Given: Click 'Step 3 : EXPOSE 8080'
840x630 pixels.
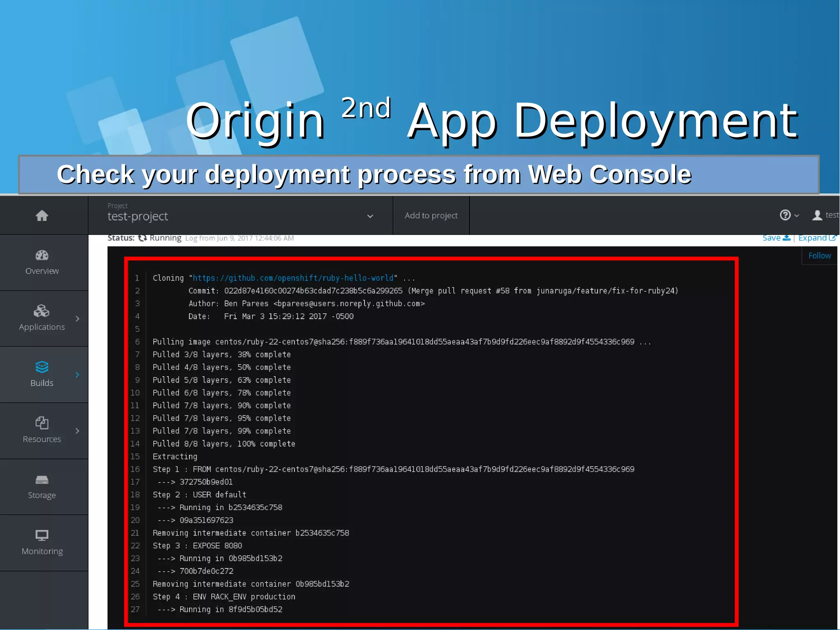Looking at the screenshot, I should [x=197, y=545].
